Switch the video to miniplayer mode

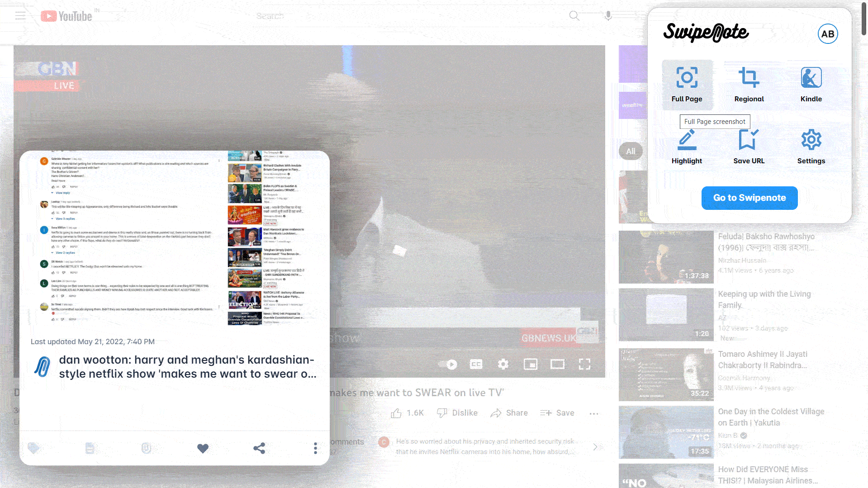coord(531,364)
